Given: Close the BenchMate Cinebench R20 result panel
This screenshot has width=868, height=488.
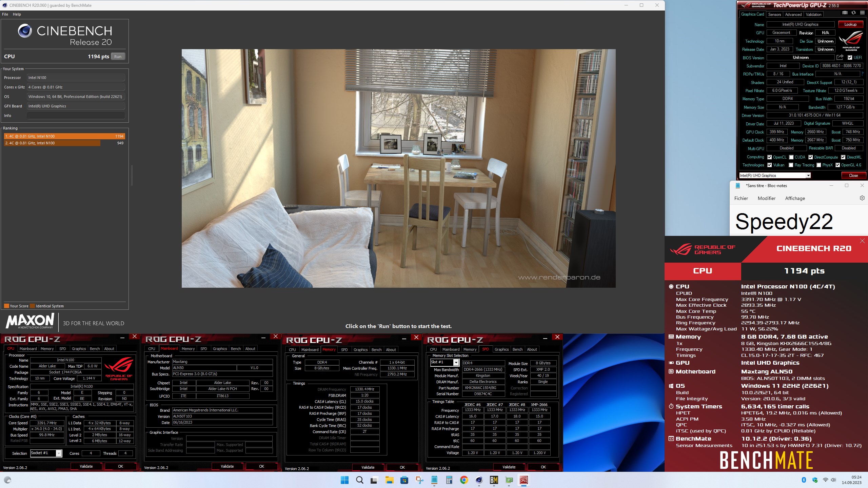Looking at the screenshot, I should point(862,241).
